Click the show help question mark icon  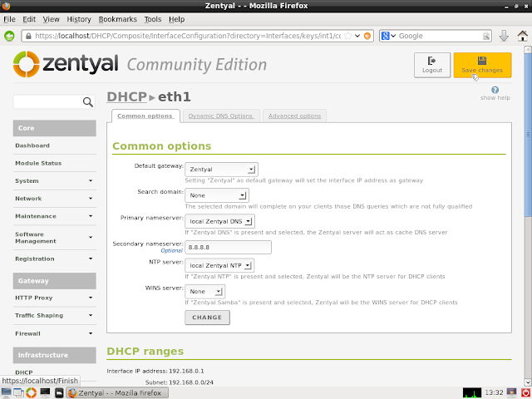(495, 90)
